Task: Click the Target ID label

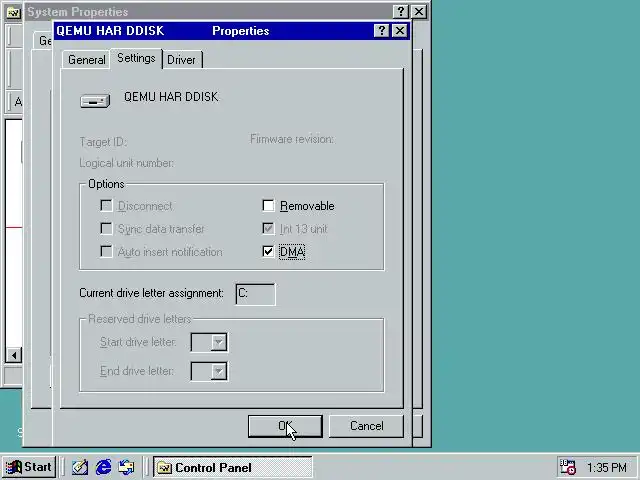Action: pos(103,142)
